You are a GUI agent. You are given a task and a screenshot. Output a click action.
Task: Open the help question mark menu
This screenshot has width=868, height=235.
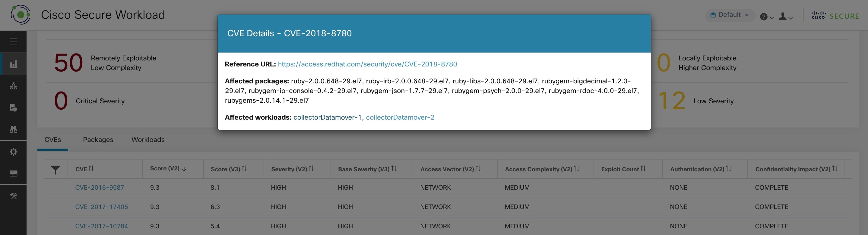(x=767, y=17)
